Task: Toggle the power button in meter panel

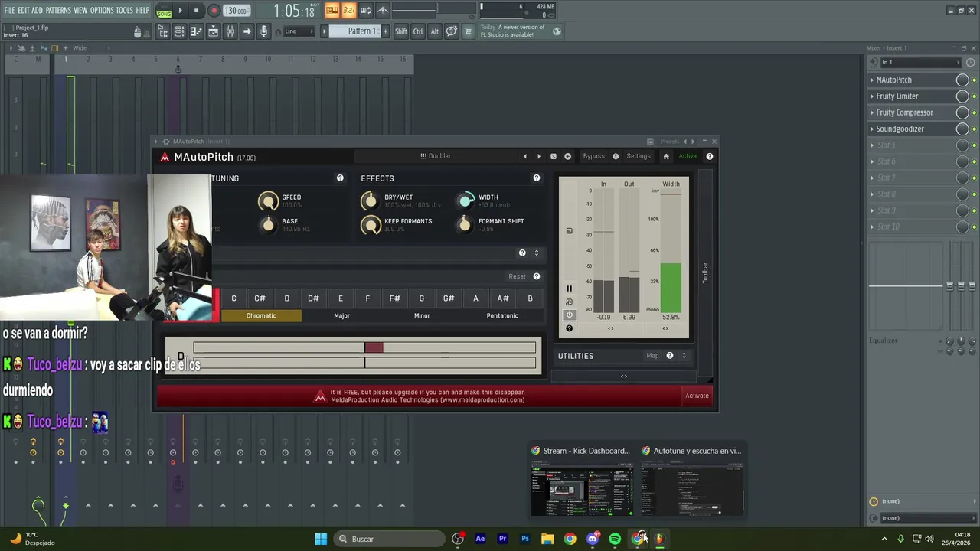Action: [569, 315]
